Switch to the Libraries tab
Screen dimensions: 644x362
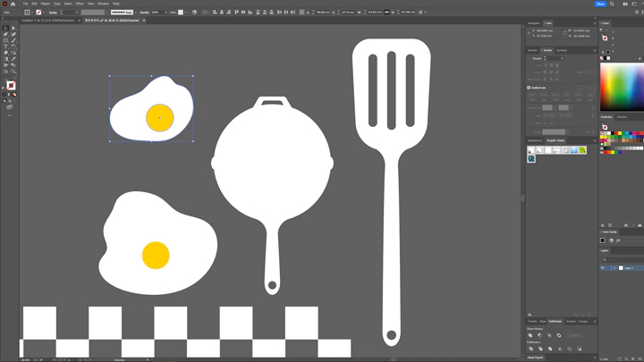click(x=622, y=117)
